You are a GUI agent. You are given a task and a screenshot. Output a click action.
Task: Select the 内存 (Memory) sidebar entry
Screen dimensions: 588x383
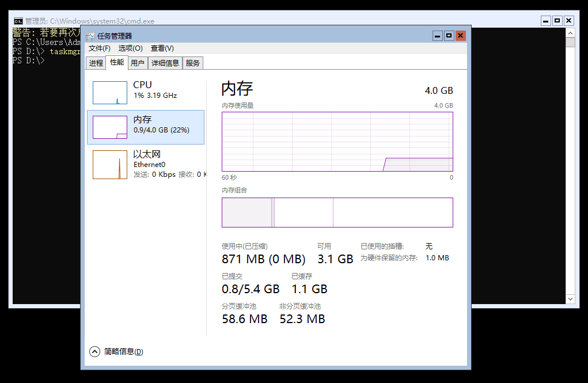[x=147, y=125]
